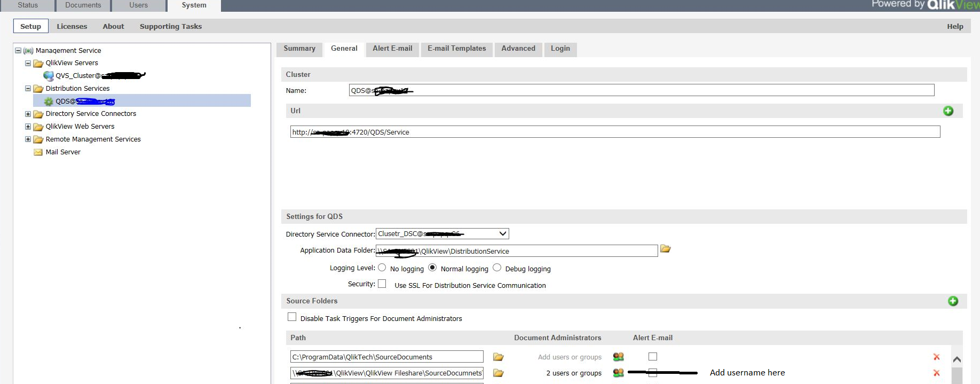Click the QDS gear icon in tree
Image resolution: width=980 pixels, height=384 pixels.
pyautogui.click(x=48, y=101)
